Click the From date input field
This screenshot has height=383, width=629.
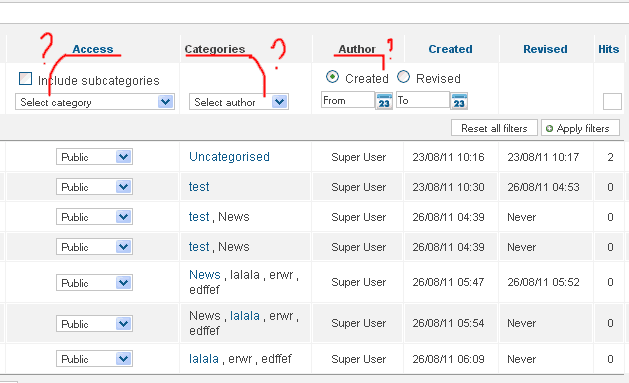[x=348, y=100]
